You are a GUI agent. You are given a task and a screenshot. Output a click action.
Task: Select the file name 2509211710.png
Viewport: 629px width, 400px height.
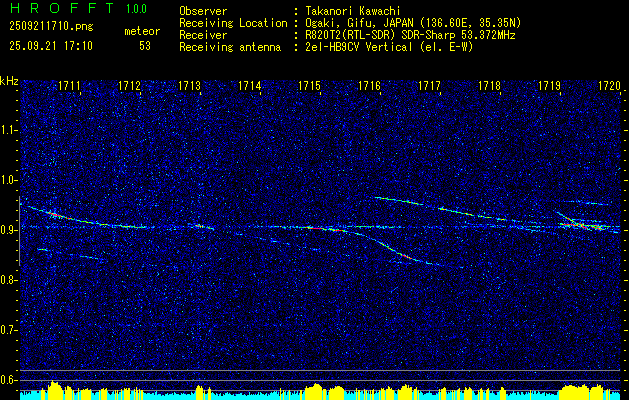[x=51, y=27]
